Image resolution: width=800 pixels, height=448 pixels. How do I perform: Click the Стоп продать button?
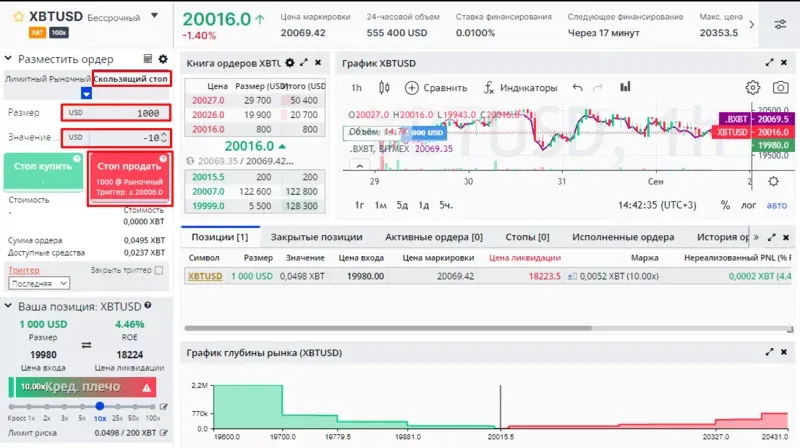point(130,178)
